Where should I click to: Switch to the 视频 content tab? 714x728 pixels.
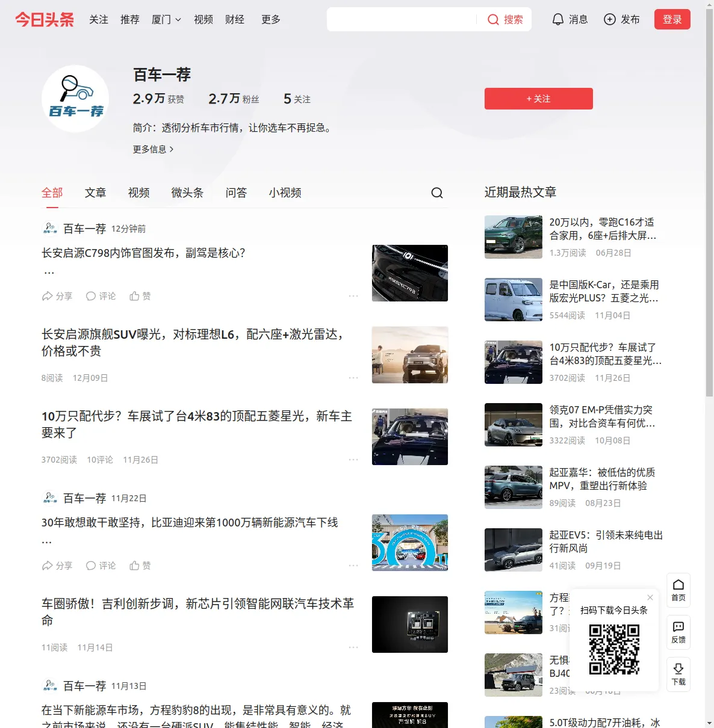tap(139, 193)
